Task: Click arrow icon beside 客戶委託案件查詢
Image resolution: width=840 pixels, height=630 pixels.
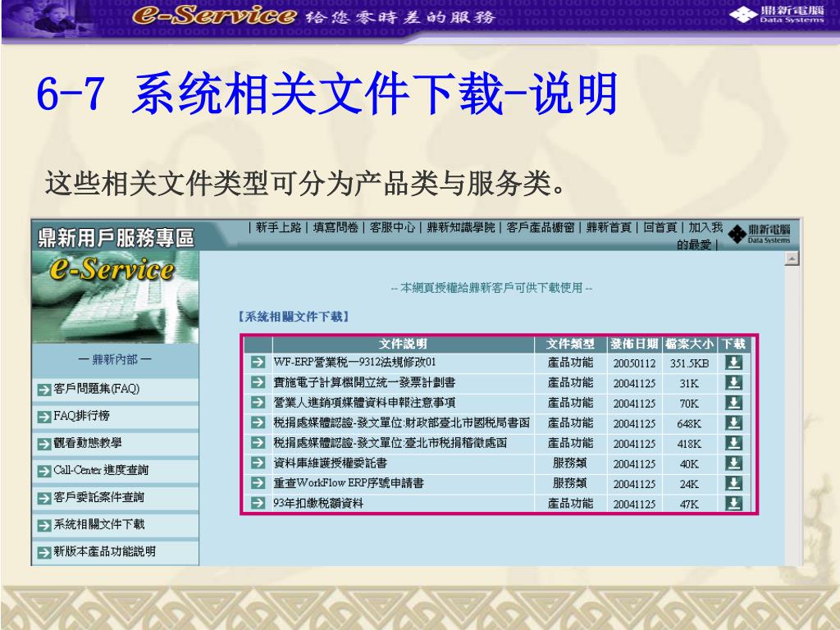Action: click(44, 498)
